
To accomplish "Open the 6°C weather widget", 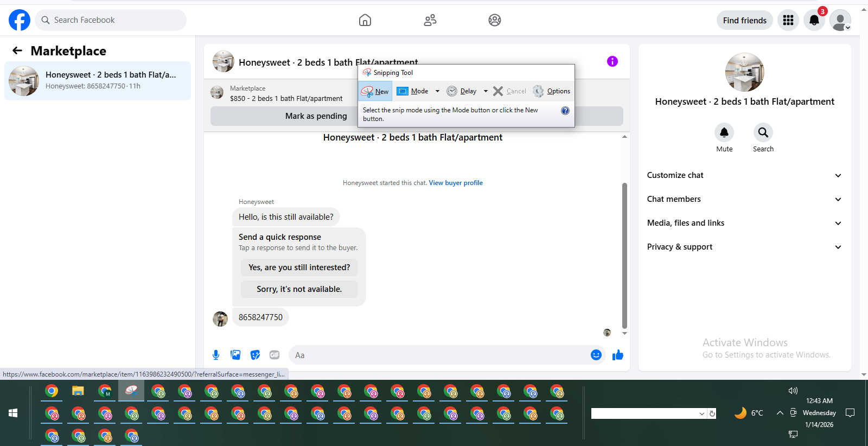I will click(x=749, y=413).
